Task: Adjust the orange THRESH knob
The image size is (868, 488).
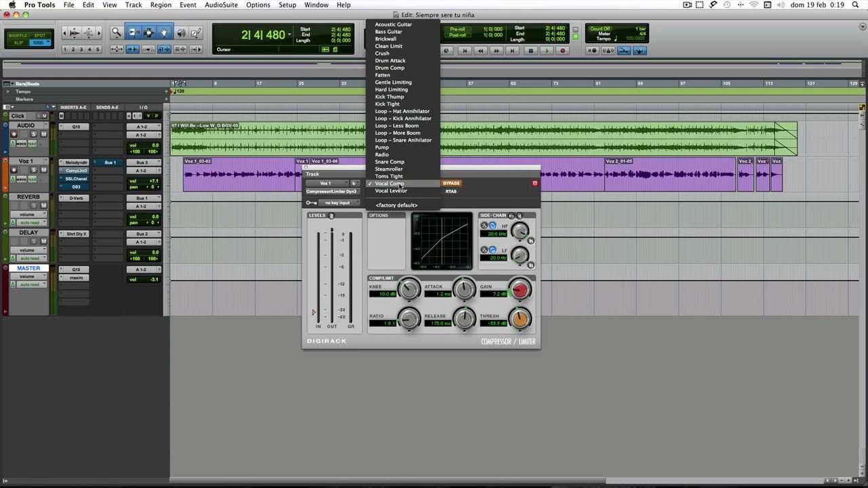Action: pos(520,318)
